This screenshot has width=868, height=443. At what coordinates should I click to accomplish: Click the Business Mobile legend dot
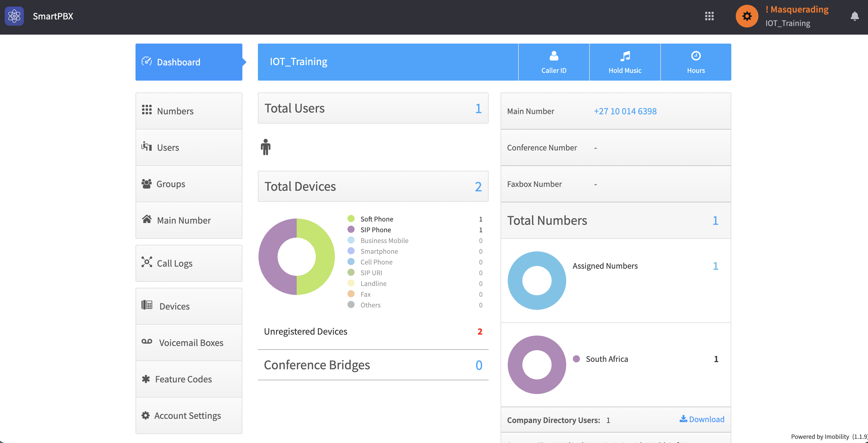point(351,240)
